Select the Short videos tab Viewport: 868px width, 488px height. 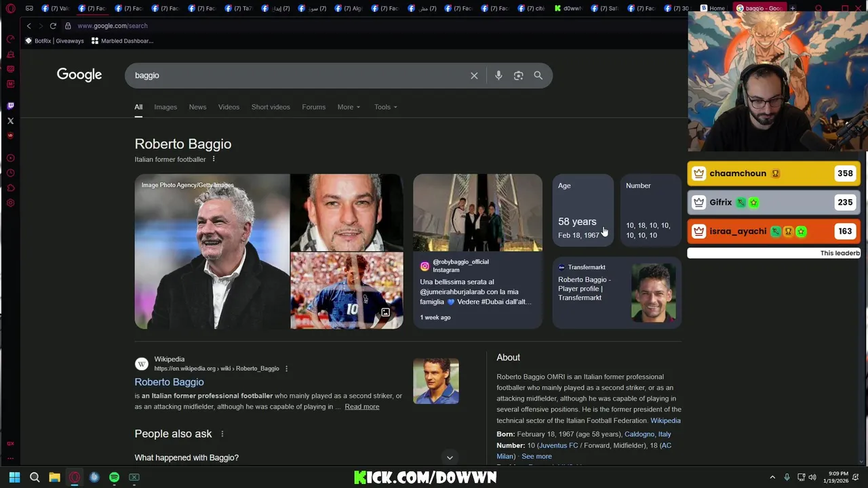[271, 107]
